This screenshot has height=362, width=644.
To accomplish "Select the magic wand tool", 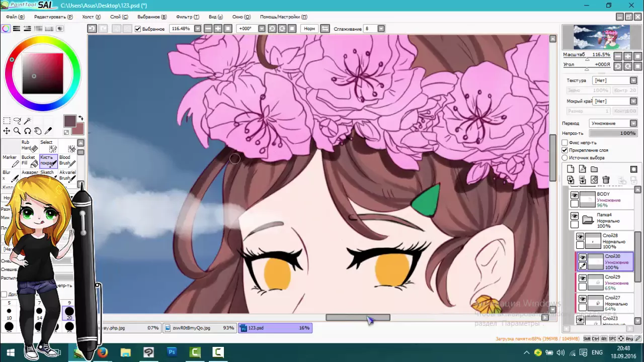I will click(27, 121).
